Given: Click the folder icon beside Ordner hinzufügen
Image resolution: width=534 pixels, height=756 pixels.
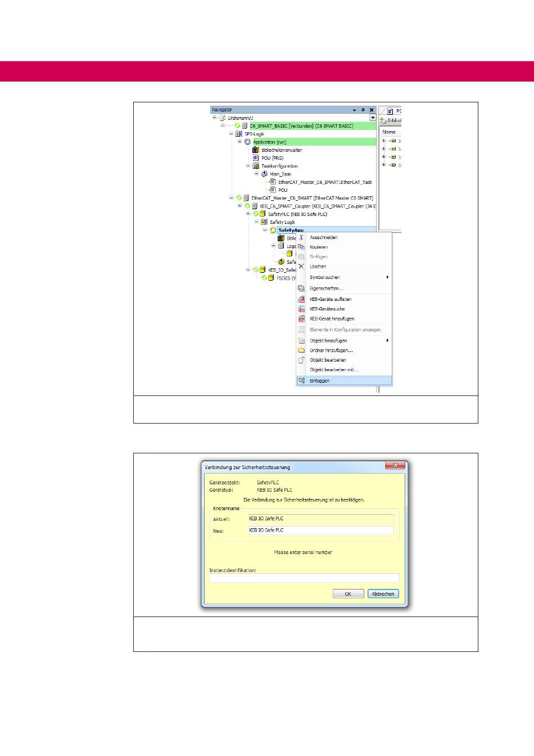Looking at the screenshot, I should (x=301, y=350).
